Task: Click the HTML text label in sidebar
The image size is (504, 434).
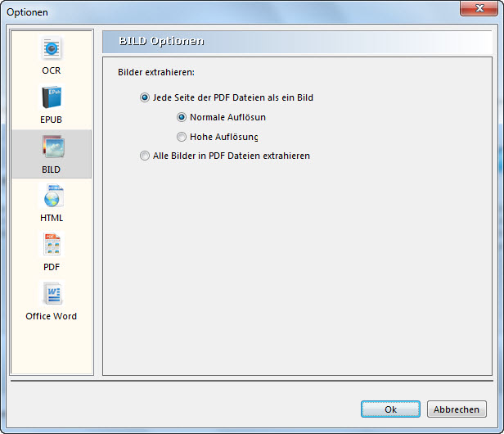Action: tap(52, 218)
